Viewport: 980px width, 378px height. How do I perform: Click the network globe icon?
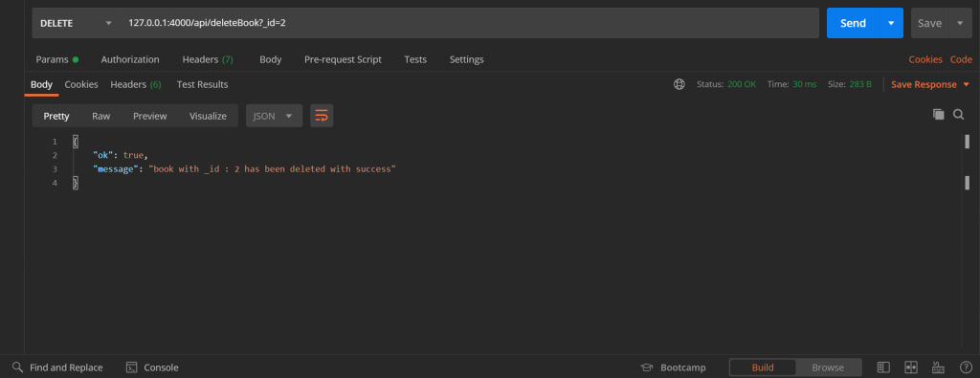pos(679,84)
